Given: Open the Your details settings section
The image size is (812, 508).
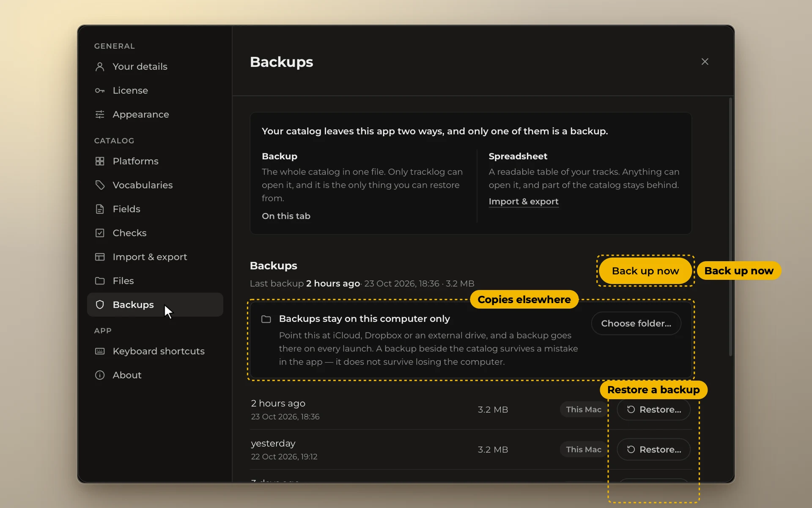Looking at the screenshot, I should [155, 66].
